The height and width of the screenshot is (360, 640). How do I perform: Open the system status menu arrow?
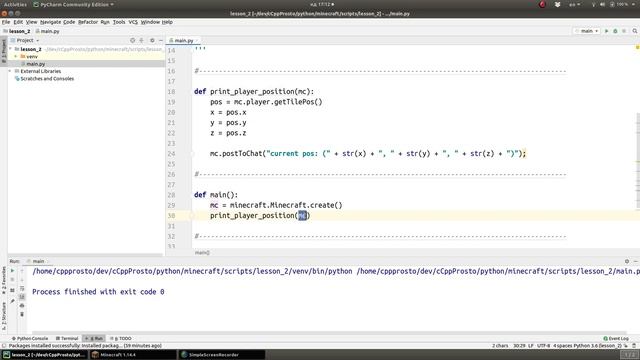click(633, 4)
